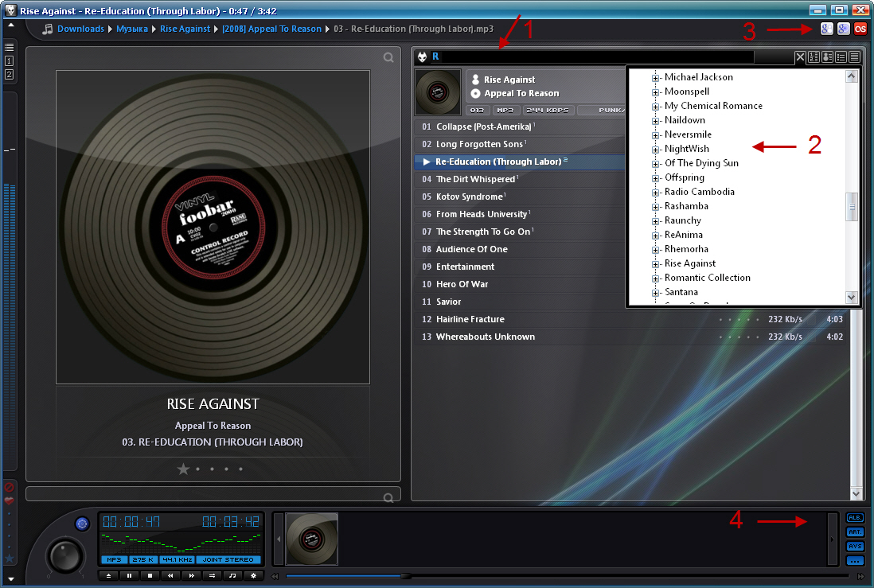Screen dimensions: 874x588
Task: Open settings via the gear button
Action: click(x=253, y=575)
